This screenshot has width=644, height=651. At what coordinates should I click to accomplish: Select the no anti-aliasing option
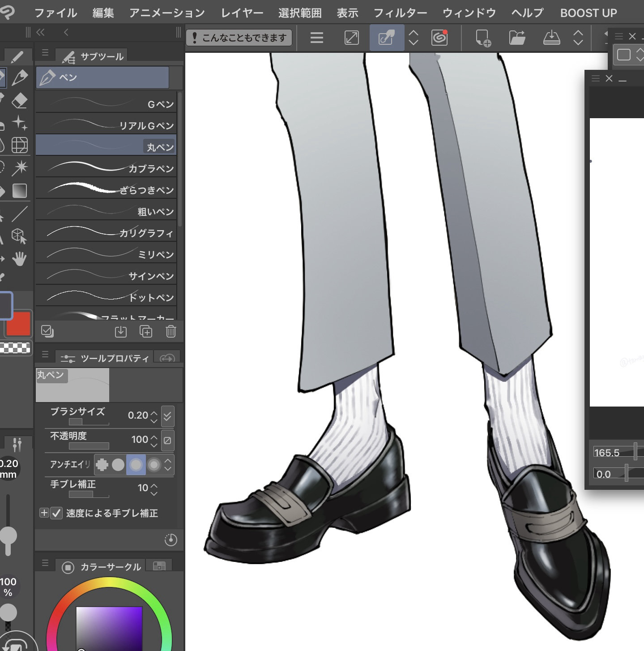tap(102, 465)
